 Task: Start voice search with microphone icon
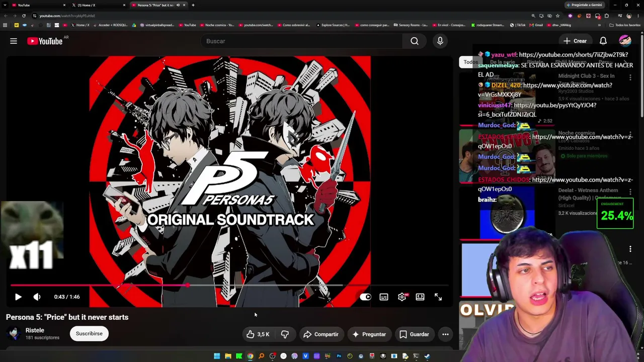[440, 41]
